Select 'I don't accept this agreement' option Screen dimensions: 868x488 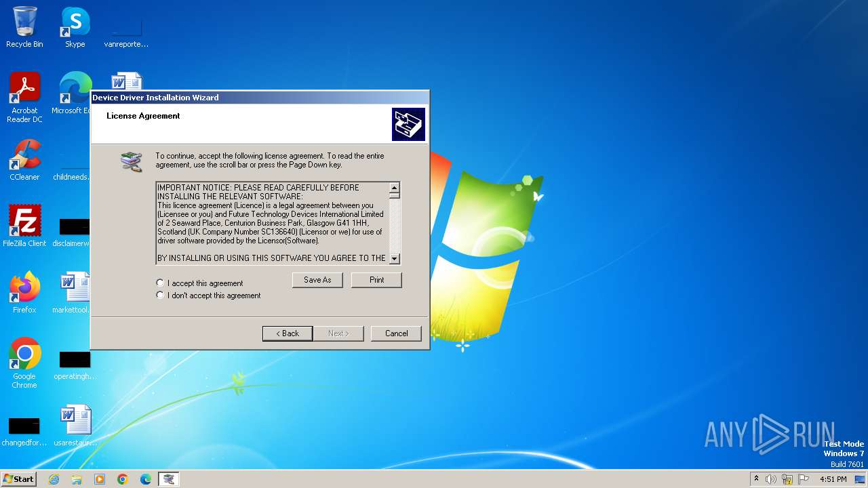point(160,295)
